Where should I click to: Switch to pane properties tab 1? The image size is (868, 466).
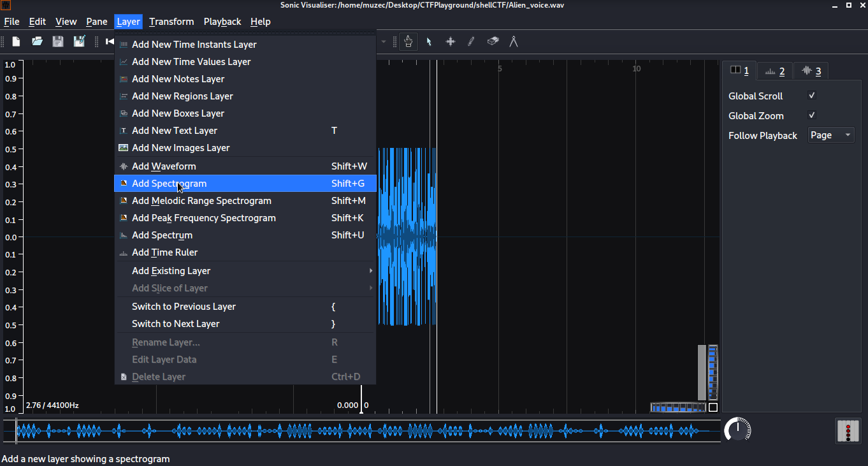739,71
